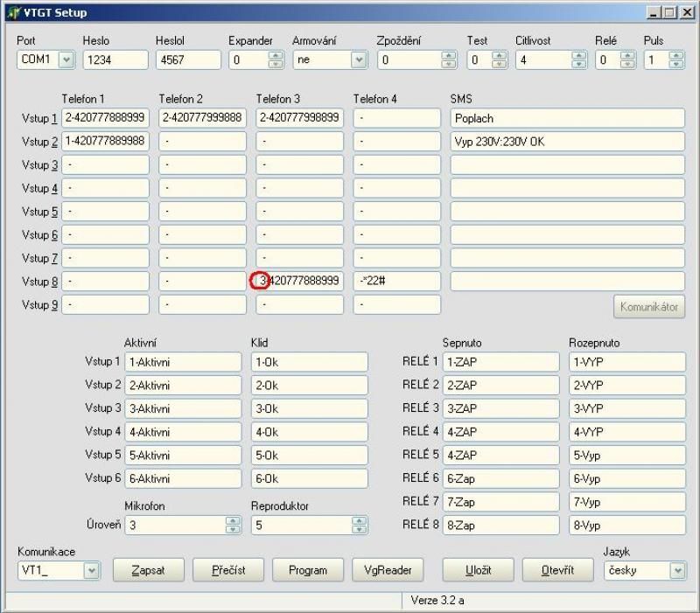700x613 pixels.
Task: Open the Jazyk language dropdown
Action: tap(676, 570)
